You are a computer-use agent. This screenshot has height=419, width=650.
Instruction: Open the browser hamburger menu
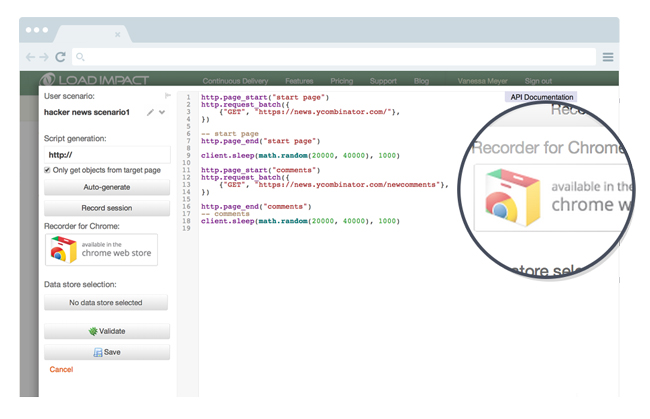point(608,57)
